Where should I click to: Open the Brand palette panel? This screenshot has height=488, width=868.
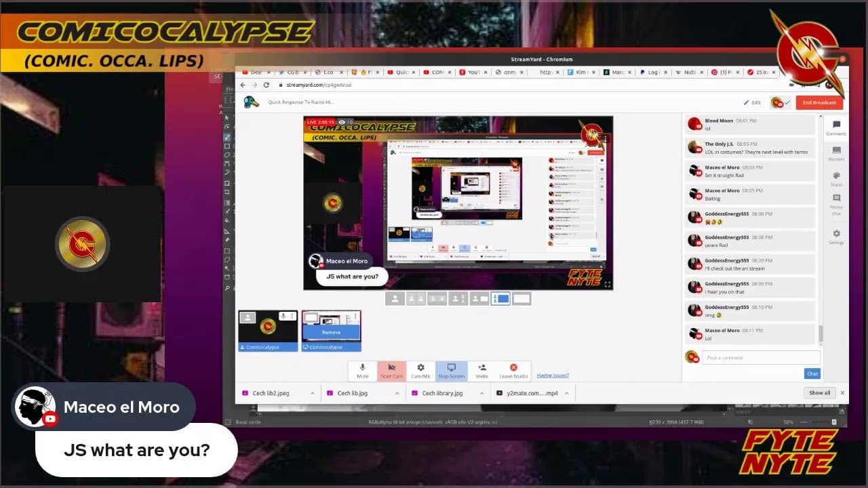(836, 178)
